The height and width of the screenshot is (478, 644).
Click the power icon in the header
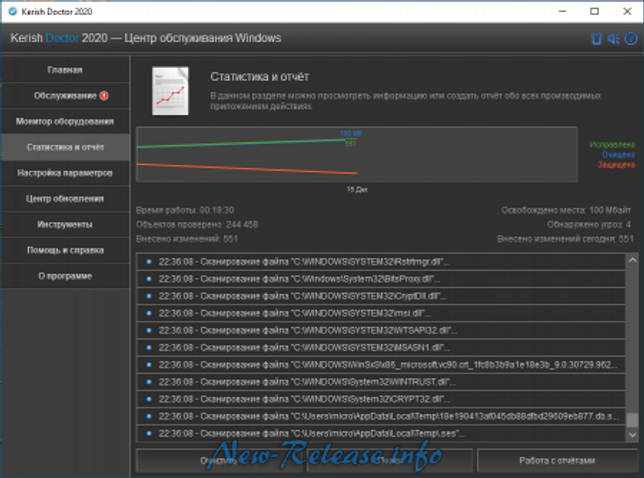coord(631,39)
